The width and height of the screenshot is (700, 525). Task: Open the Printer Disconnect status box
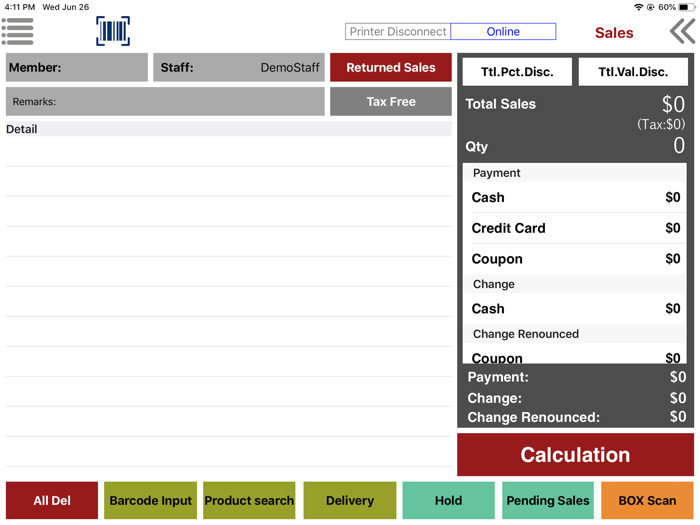click(398, 32)
